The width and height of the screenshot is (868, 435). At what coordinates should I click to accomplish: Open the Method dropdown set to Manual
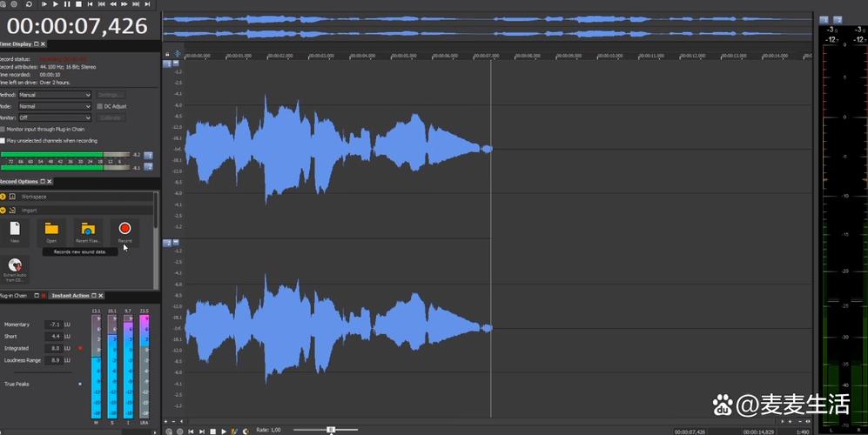[55, 95]
